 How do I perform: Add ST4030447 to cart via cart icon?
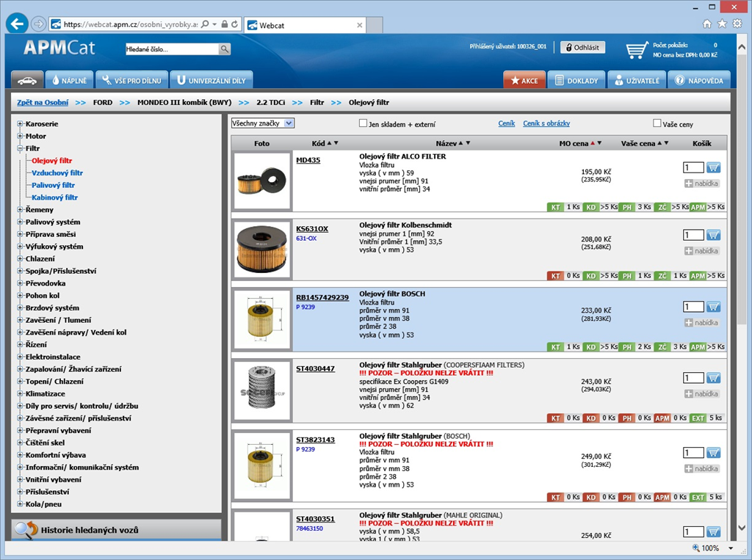coord(713,378)
